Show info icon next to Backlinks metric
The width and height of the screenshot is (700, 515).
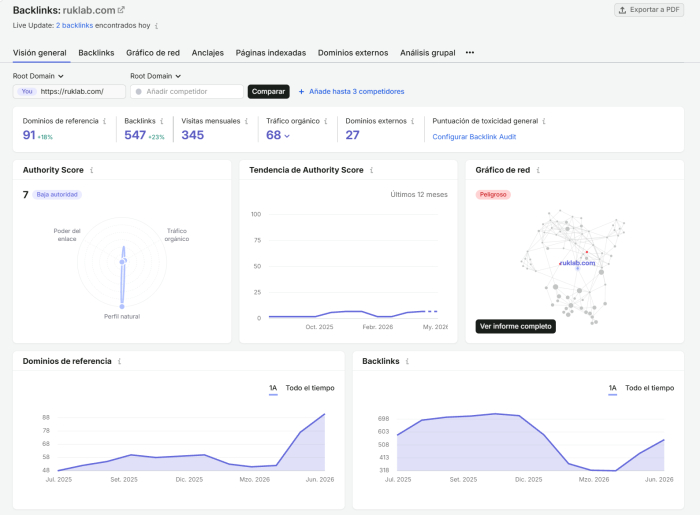click(162, 121)
